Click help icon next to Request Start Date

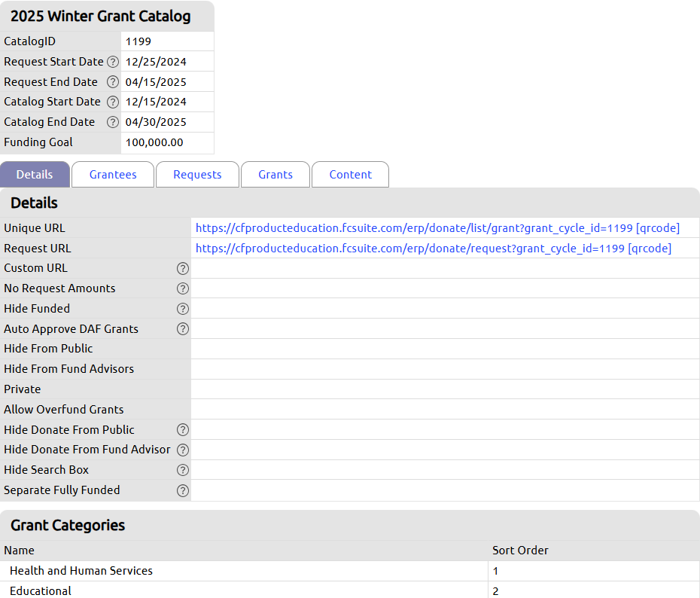coord(113,62)
